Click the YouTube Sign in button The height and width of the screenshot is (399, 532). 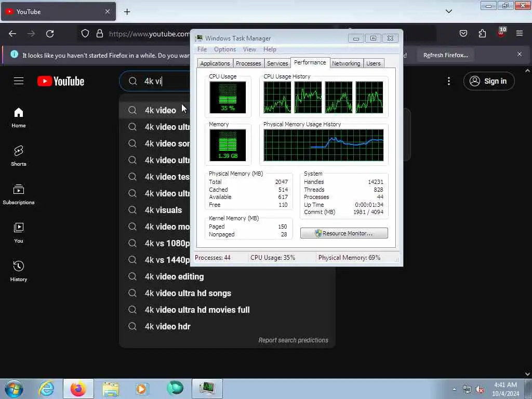click(488, 81)
